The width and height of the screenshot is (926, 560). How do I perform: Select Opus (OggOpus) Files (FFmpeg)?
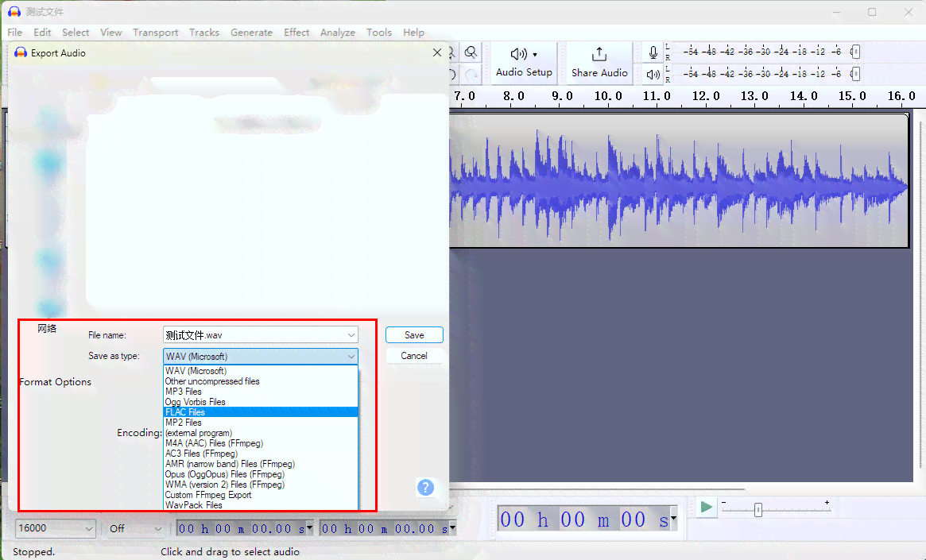(x=261, y=474)
